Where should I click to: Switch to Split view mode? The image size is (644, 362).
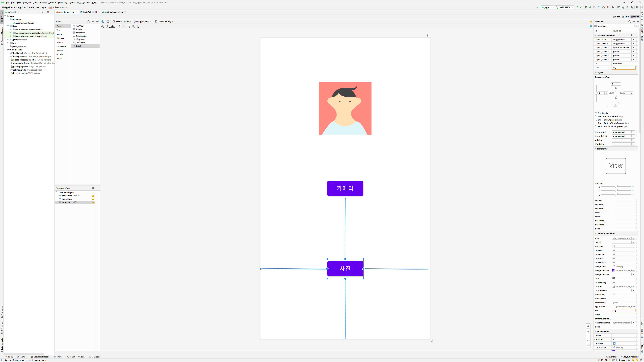(x=625, y=17)
